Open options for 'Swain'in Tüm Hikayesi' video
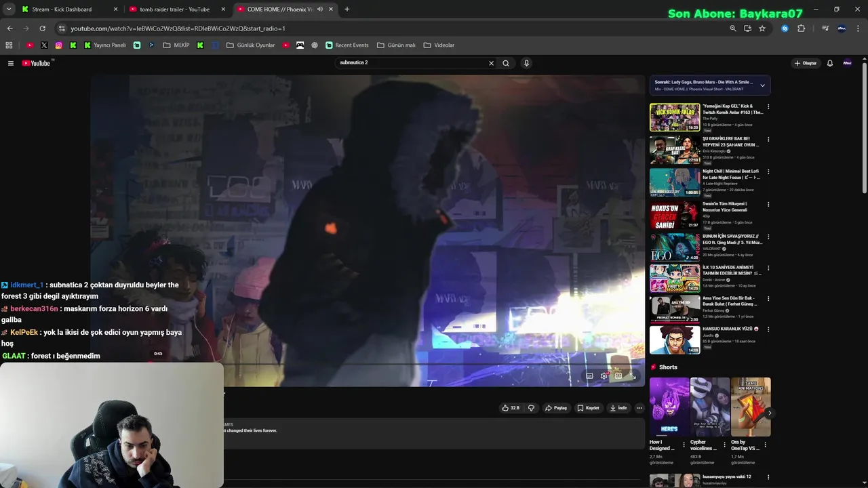Viewport: 868px width, 488px height. click(768, 205)
